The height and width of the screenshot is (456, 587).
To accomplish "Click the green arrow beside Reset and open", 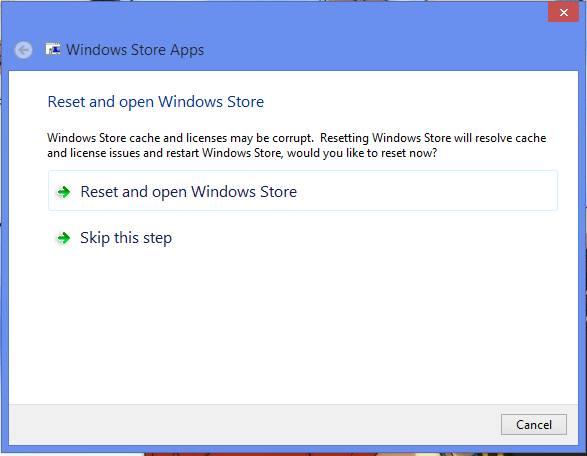I will 63,192.
